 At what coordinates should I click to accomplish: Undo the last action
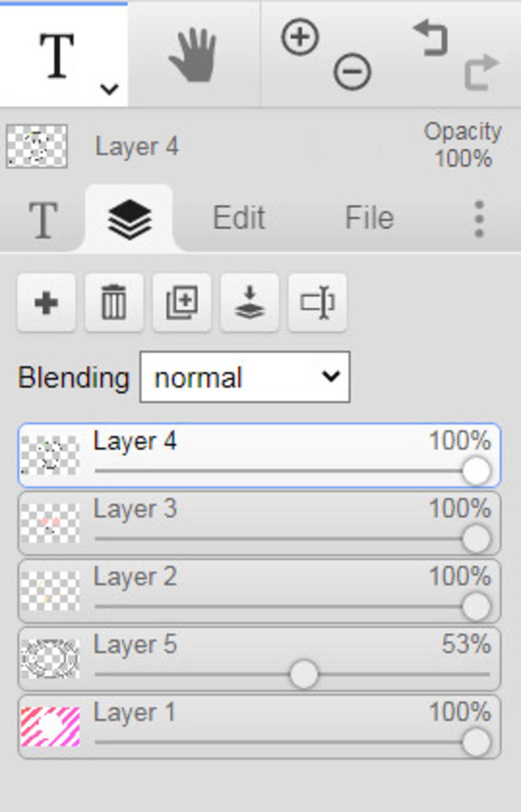pos(430,38)
